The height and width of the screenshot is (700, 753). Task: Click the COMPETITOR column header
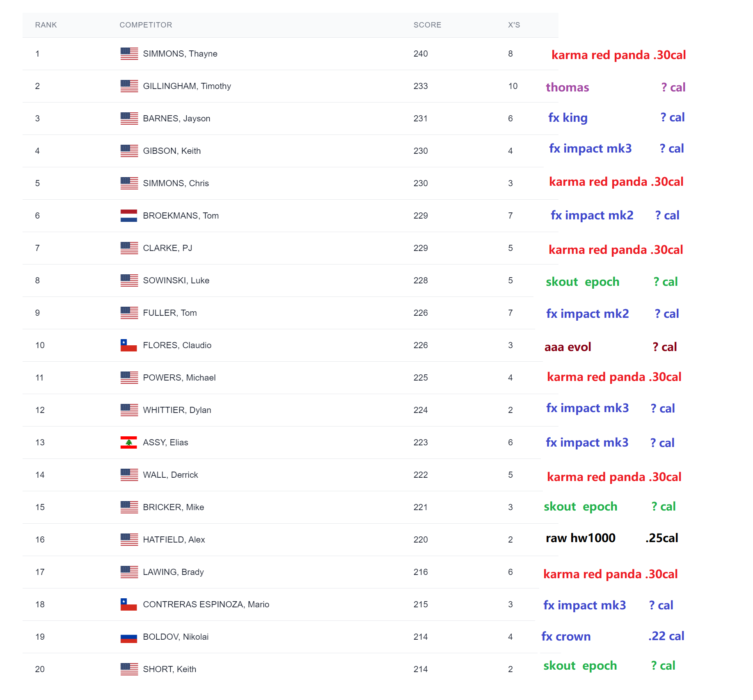pos(146,25)
